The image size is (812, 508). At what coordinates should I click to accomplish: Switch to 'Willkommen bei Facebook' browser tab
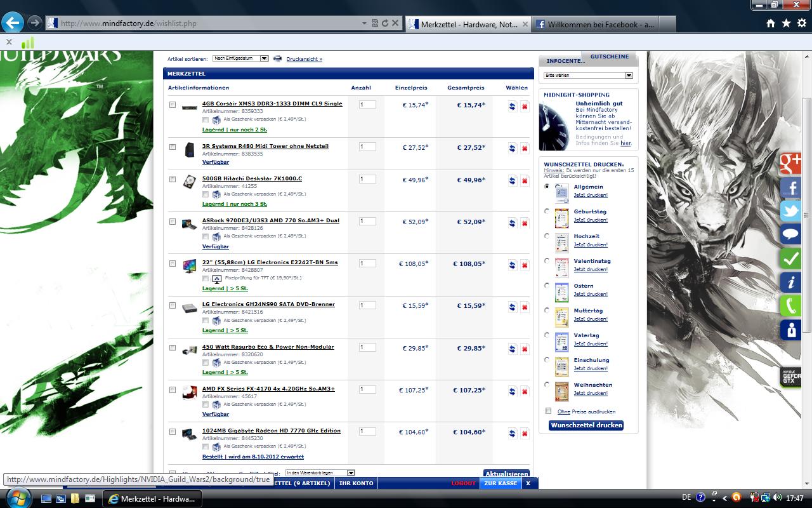[x=595, y=24]
